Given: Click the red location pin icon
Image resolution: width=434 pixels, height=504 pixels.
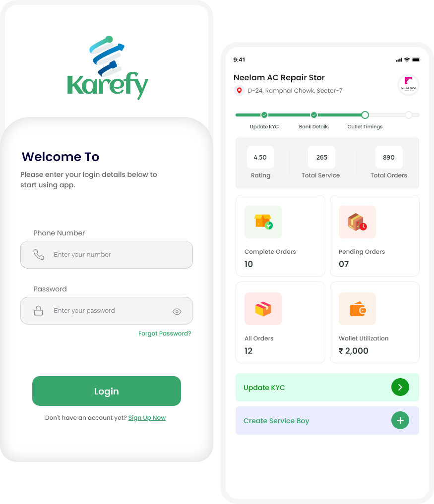Looking at the screenshot, I should (x=239, y=91).
